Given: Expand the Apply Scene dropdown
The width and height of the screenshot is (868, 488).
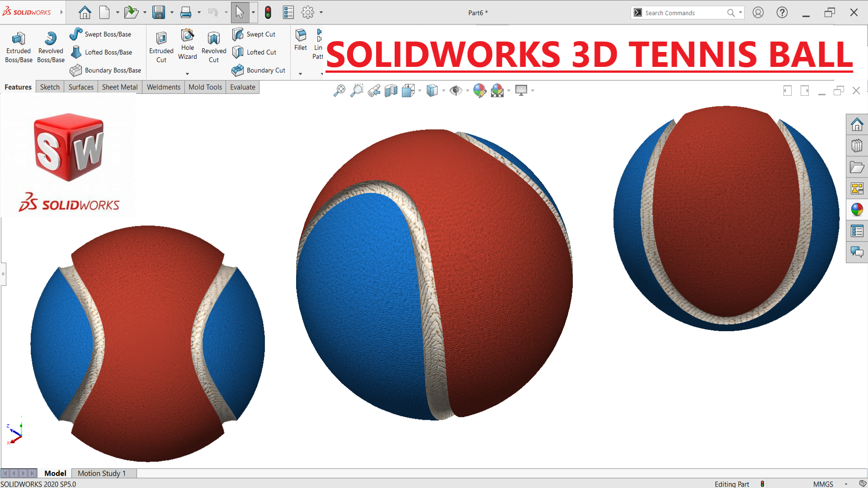Looking at the screenshot, I should coord(509,90).
